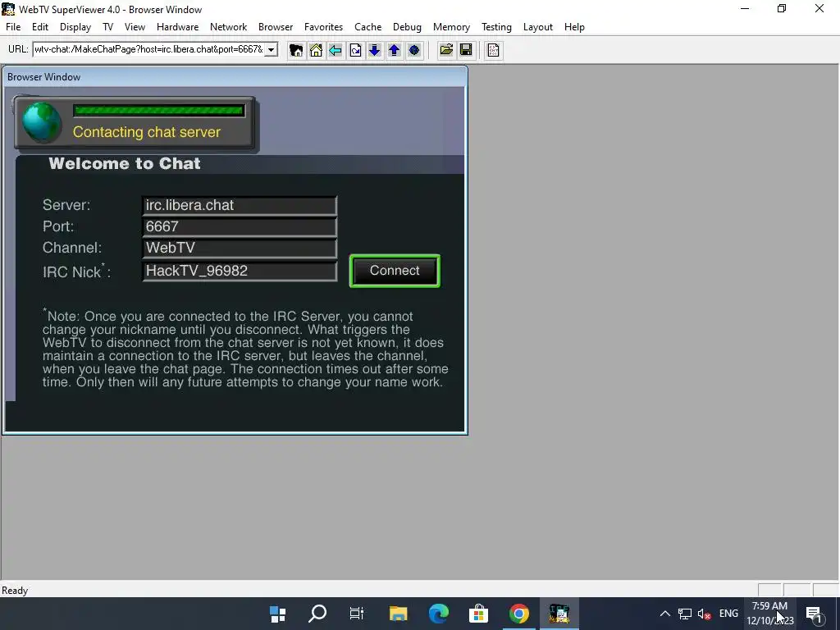Image resolution: width=840 pixels, height=630 pixels.
Task: Launch Microsoft Edge from the taskbar
Action: [x=438, y=614]
